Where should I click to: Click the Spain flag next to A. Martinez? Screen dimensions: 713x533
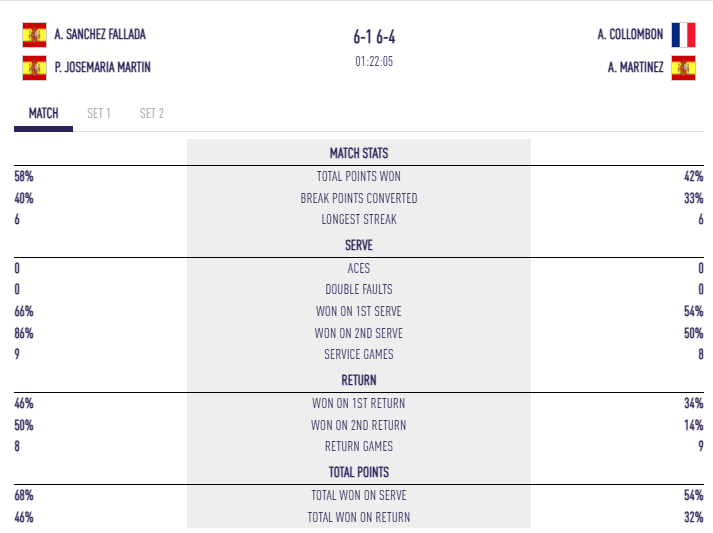click(x=683, y=69)
